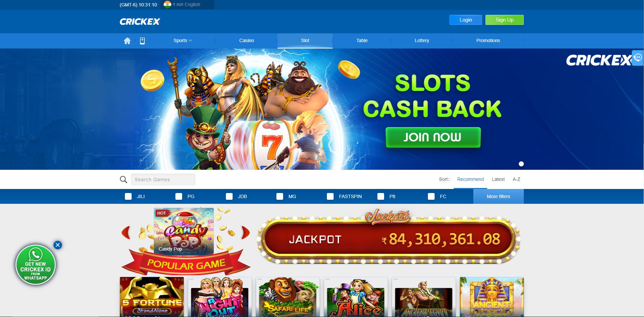This screenshot has height=317, width=644.
Task: Click the Join Now banner button
Action: pos(433,137)
